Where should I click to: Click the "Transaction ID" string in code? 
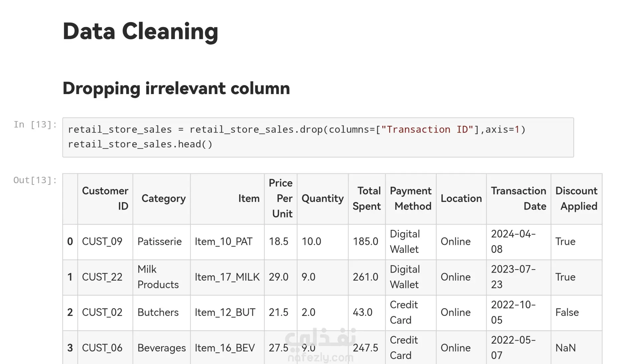427,129
